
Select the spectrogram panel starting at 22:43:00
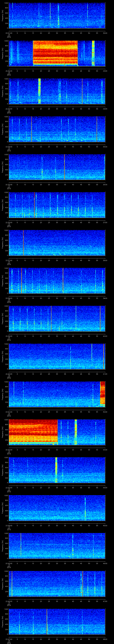point(57,470)
